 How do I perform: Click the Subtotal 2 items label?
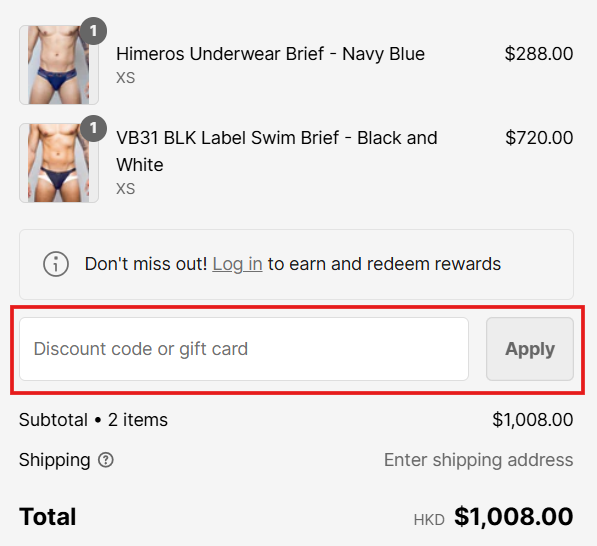93,420
